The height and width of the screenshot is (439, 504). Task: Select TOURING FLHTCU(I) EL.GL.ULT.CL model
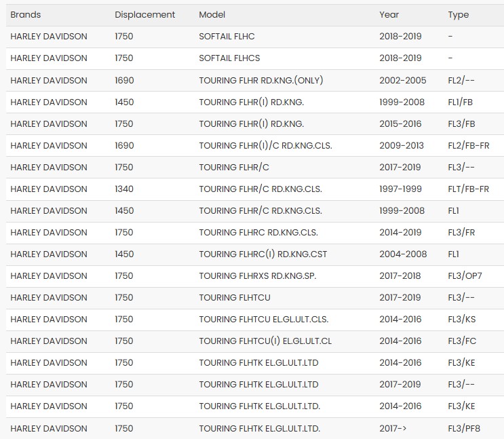(265, 341)
